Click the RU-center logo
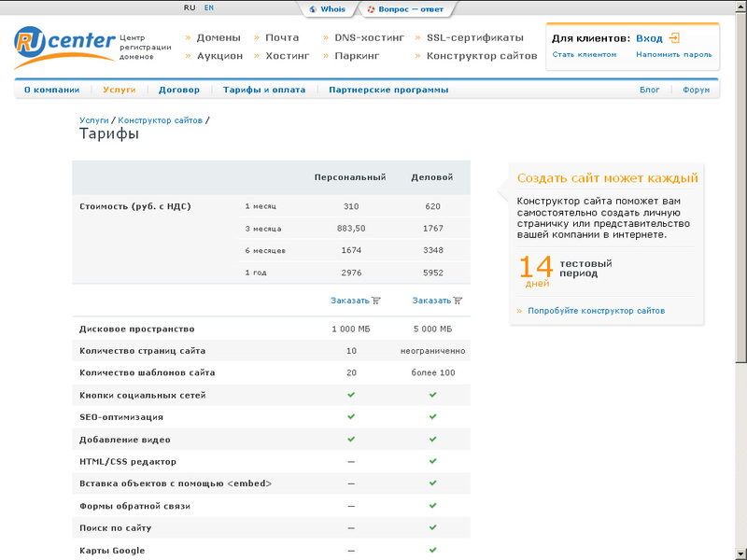Image resolution: width=747 pixels, height=560 pixels. (x=64, y=47)
